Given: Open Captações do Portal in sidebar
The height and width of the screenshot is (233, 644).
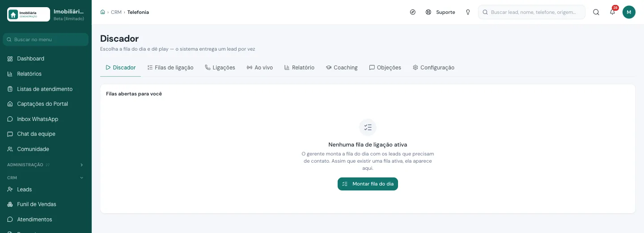Looking at the screenshot, I should click(46, 104).
